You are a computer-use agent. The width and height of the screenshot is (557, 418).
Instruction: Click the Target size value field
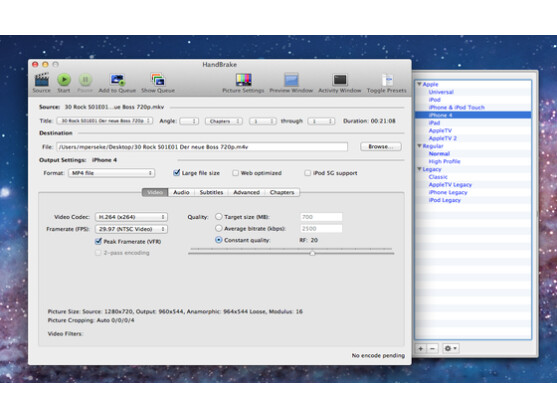click(321, 217)
